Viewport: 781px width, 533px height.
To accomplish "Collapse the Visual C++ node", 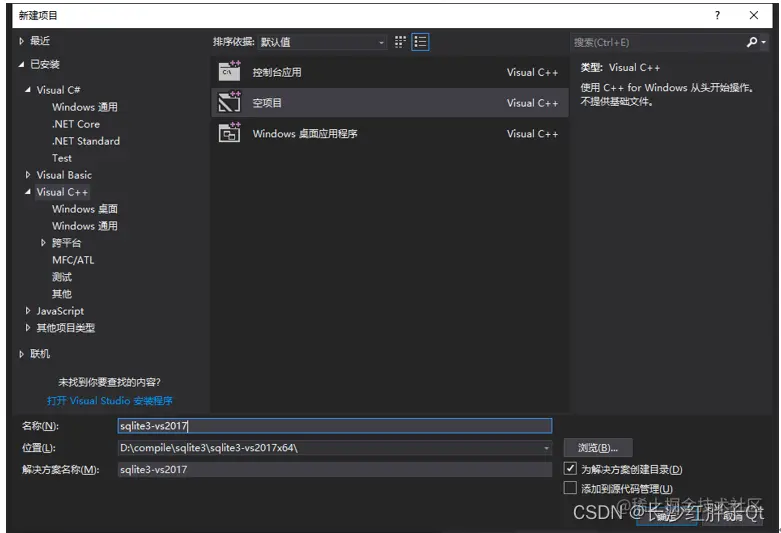I will [28, 192].
